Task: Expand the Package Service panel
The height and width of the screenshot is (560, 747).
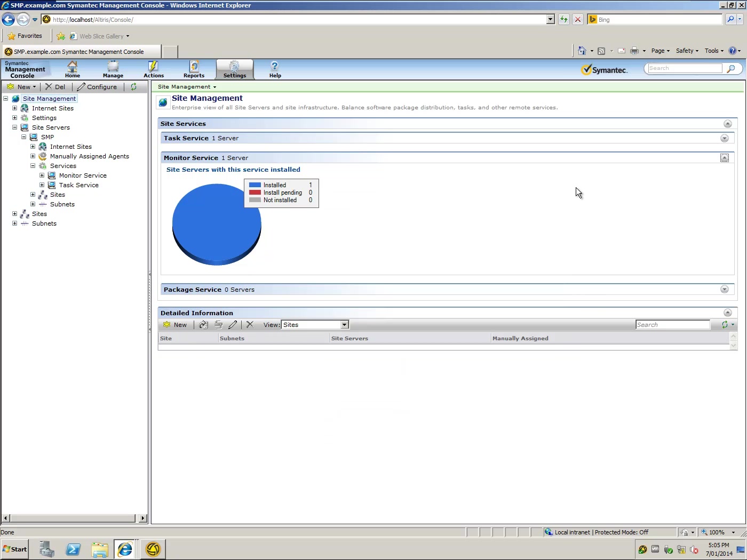Action: coord(724,289)
